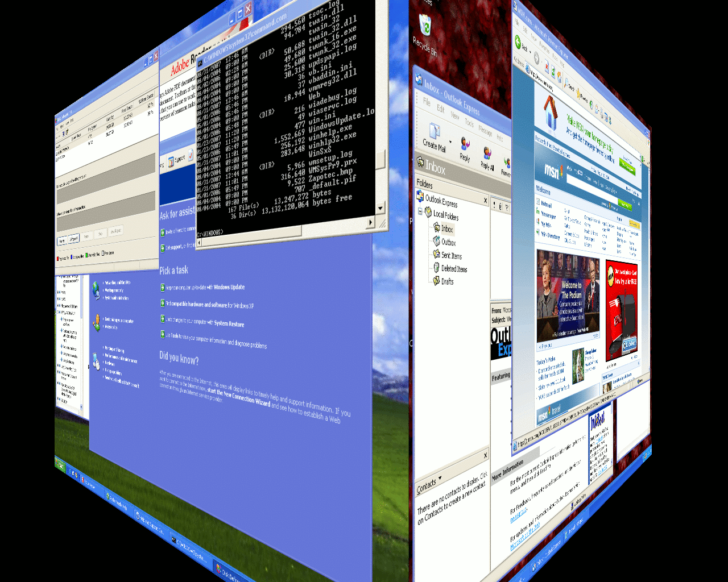Click the Refresh icon in Internet Explorer
728x582 pixels.
[x=553, y=73]
